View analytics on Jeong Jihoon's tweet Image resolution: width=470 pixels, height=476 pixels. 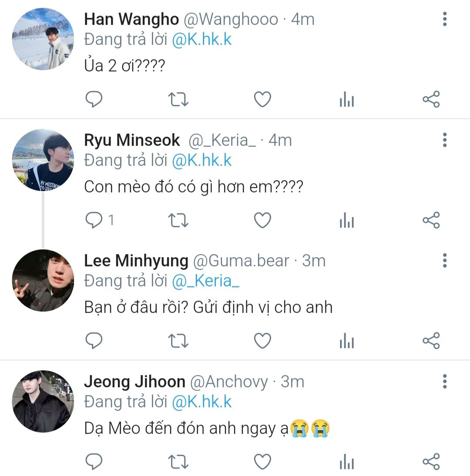tap(346, 462)
